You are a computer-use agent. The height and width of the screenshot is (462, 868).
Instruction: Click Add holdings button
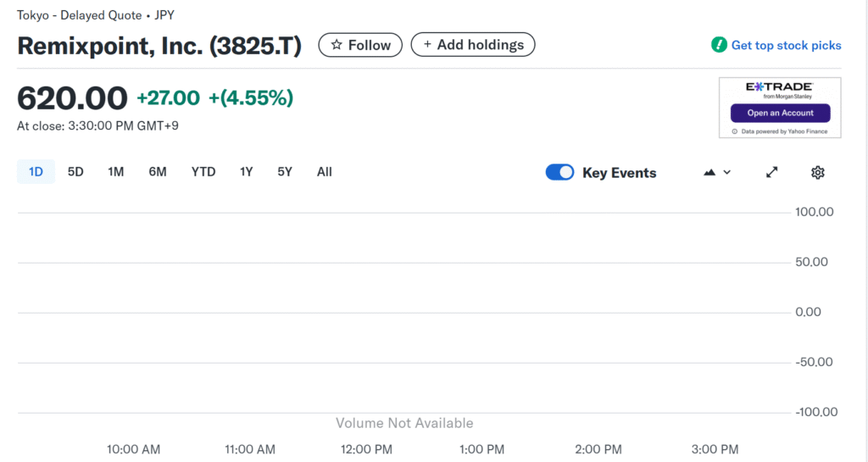point(472,45)
